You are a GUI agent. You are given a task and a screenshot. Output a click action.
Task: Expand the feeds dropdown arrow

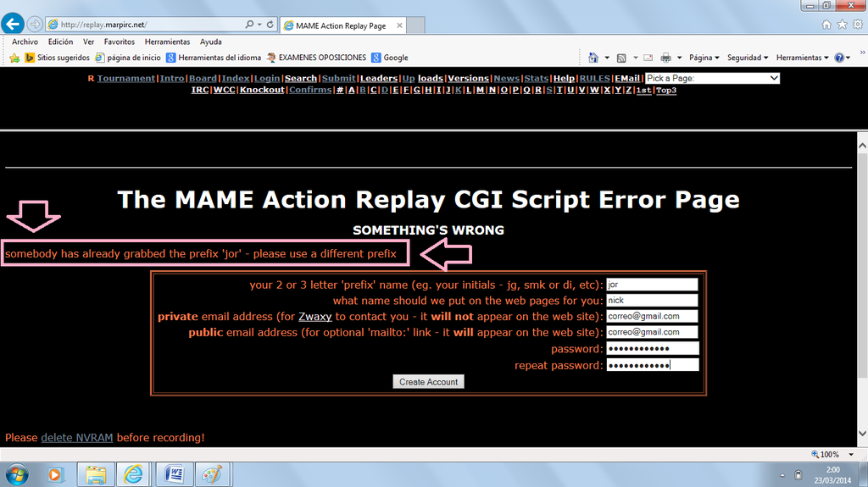coord(635,58)
